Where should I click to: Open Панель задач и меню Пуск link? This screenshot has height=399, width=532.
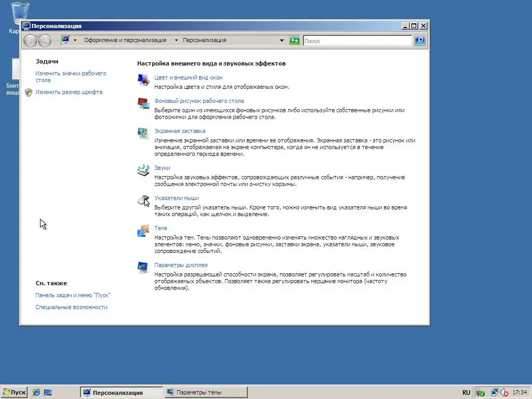[73, 295]
